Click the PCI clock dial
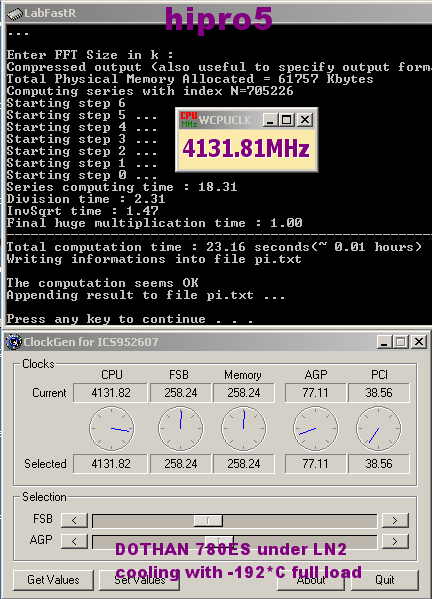This screenshot has width=432, height=599. tap(379, 429)
